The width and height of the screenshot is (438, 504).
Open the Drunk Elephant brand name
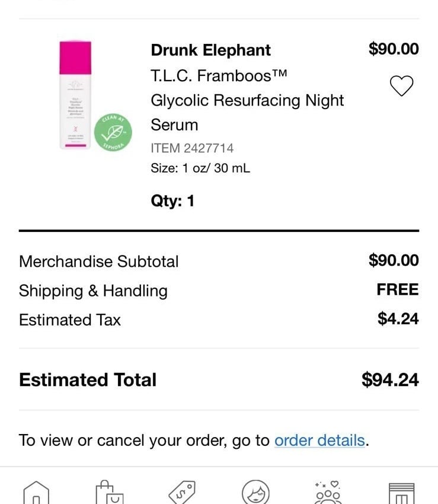(x=211, y=50)
